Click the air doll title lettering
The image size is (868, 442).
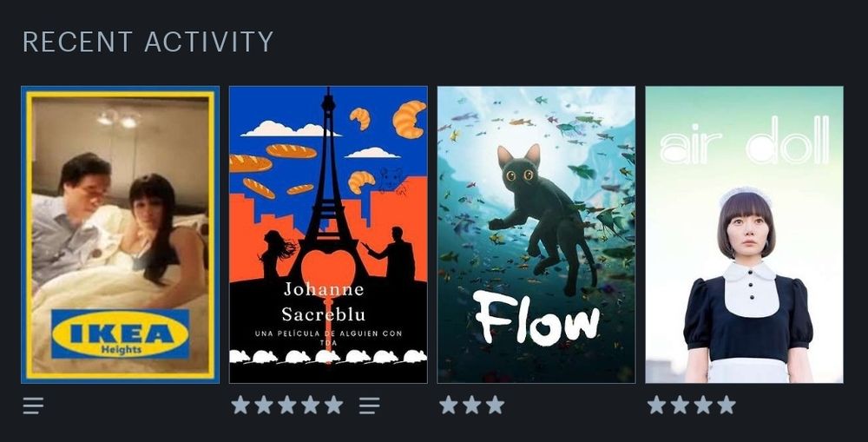coord(745,142)
